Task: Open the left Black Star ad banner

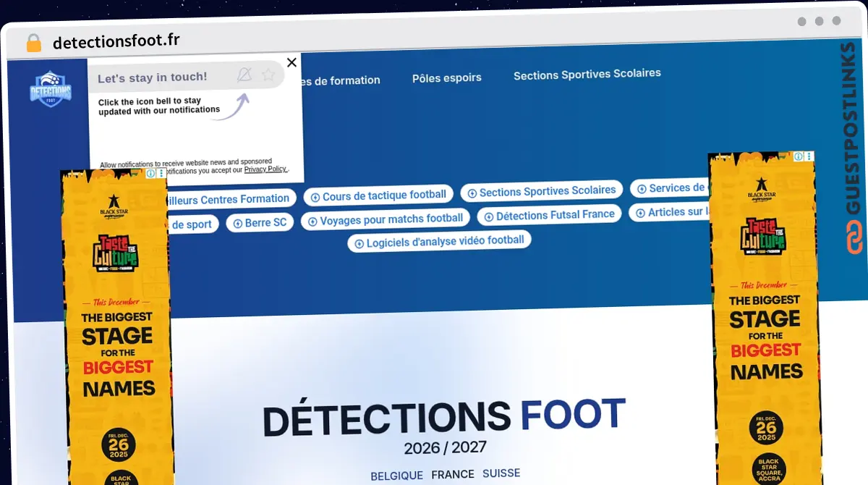Action: 118,328
